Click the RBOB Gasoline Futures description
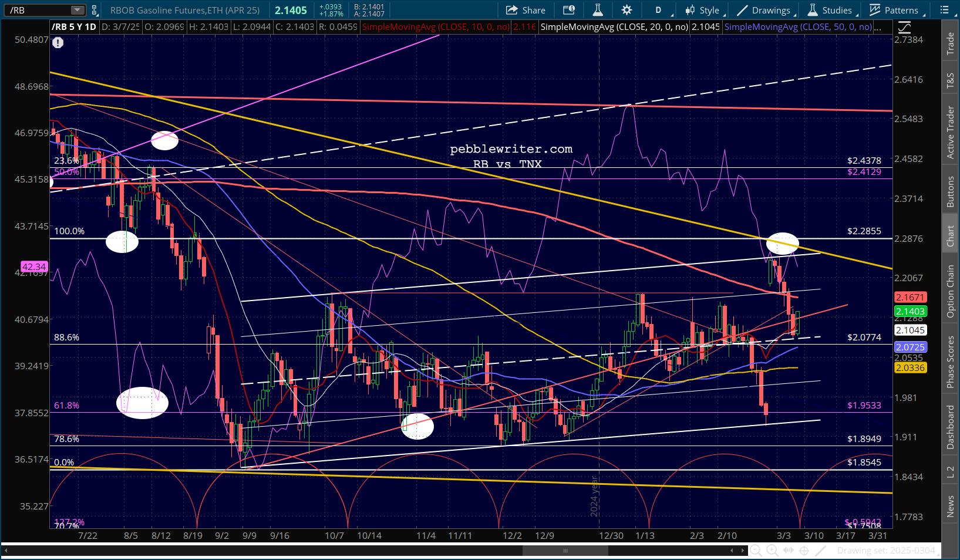Viewport: 960px width, 560px height. [x=185, y=10]
